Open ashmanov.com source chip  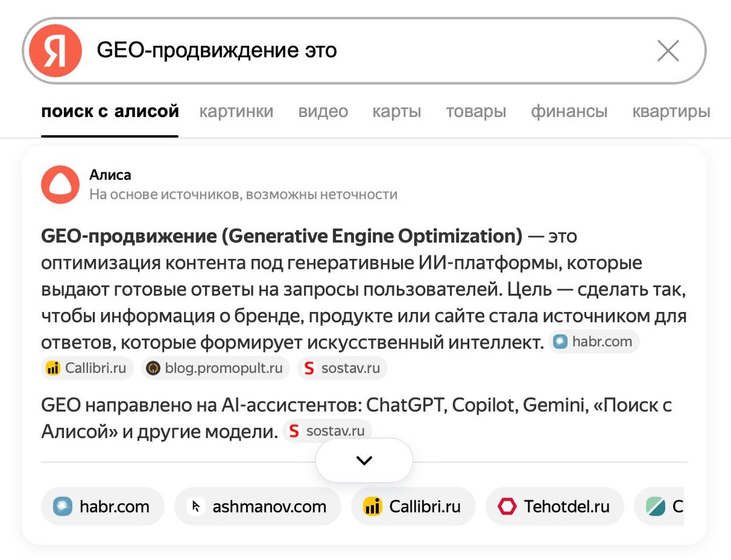coord(257,506)
